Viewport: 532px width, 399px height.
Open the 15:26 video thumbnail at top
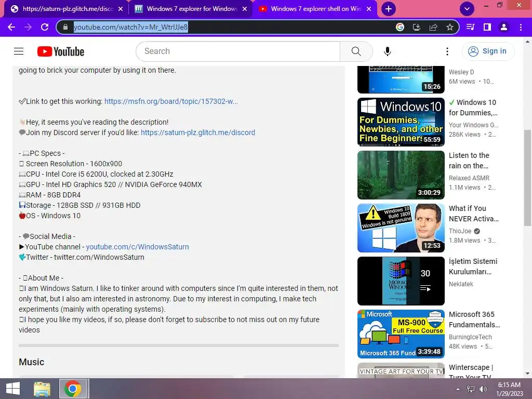tap(401, 79)
